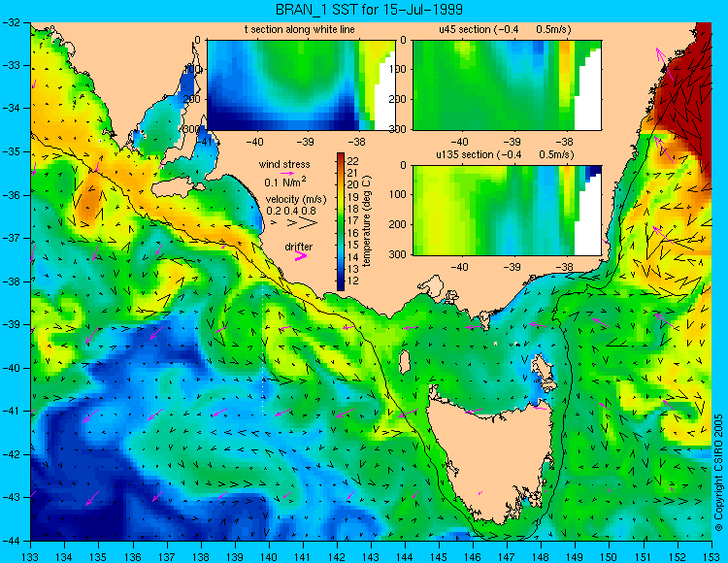Click longitude label '149' on the bottom axis
Screen dimensions: 728x563
[576, 555]
